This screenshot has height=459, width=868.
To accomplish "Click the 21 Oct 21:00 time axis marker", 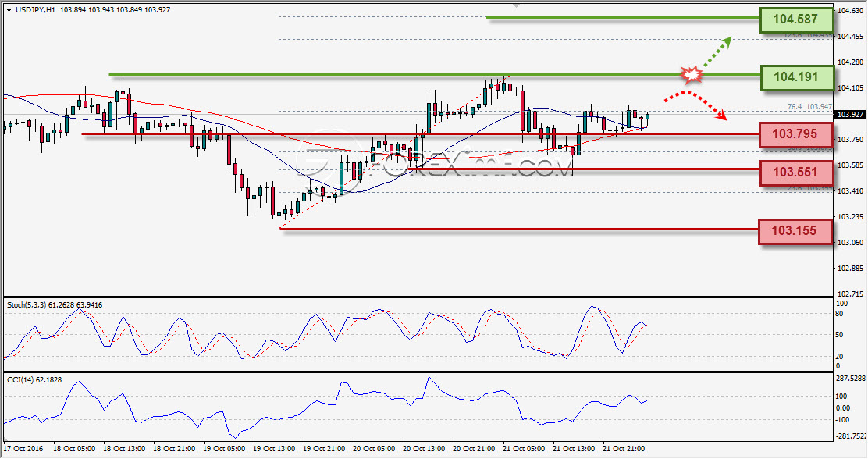I will 624,449.
